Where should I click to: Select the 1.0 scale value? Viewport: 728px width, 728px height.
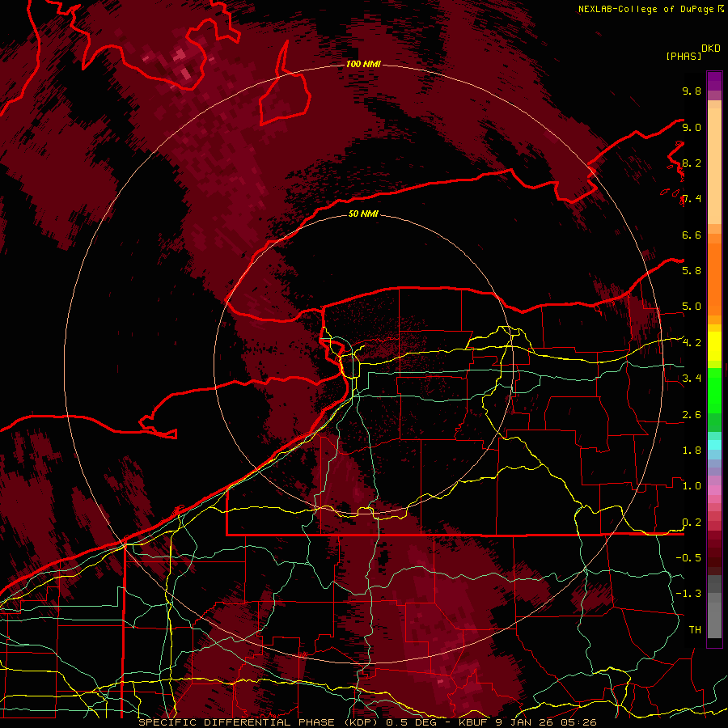[x=692, y=485]
